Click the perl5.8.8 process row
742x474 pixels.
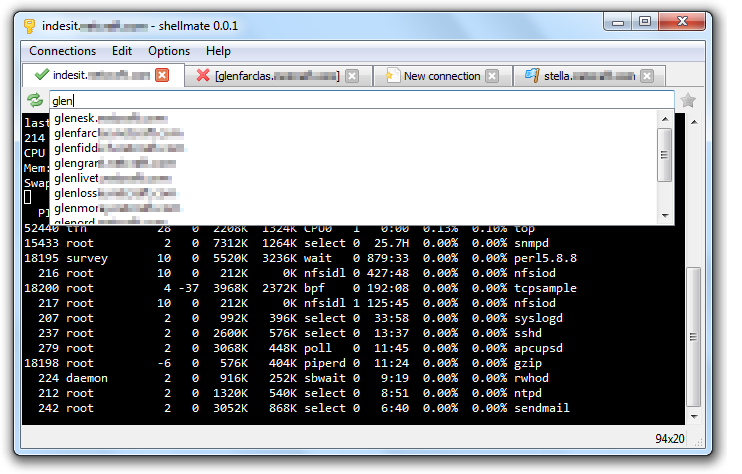(x=300, y=258)
